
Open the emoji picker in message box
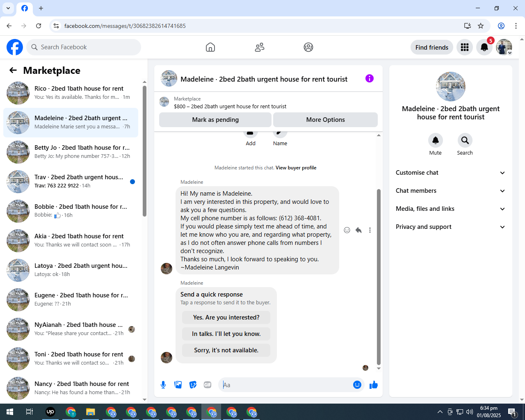[x=357, y=385]
